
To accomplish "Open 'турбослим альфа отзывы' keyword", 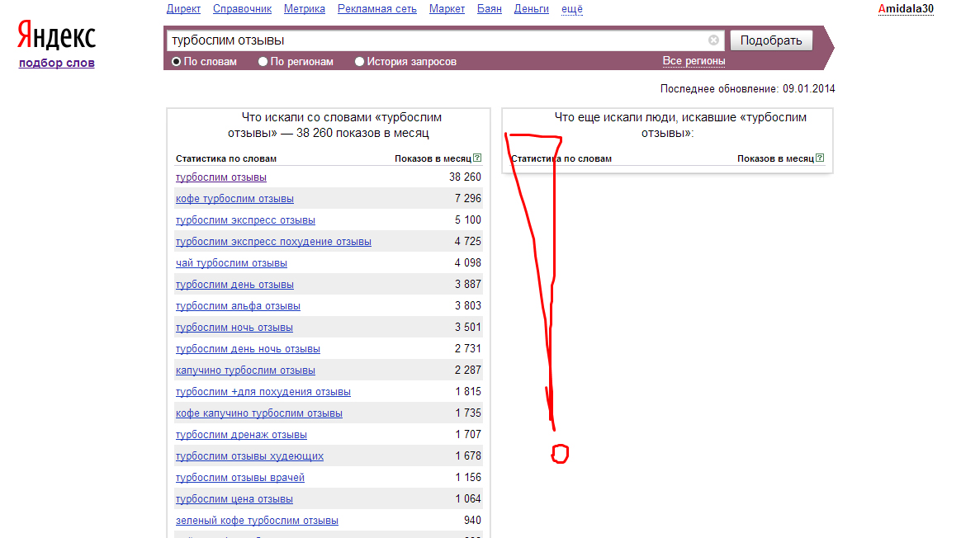I will coord(238,306).
